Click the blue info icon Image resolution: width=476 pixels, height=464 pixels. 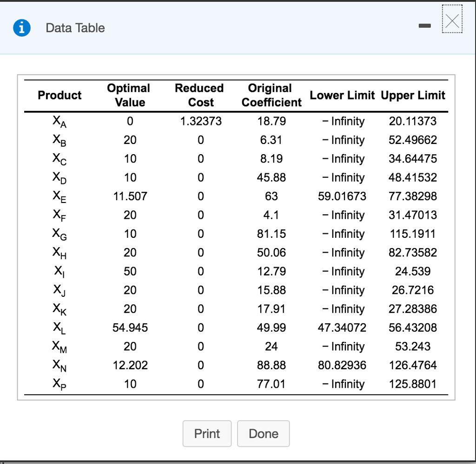click(22, 28)
